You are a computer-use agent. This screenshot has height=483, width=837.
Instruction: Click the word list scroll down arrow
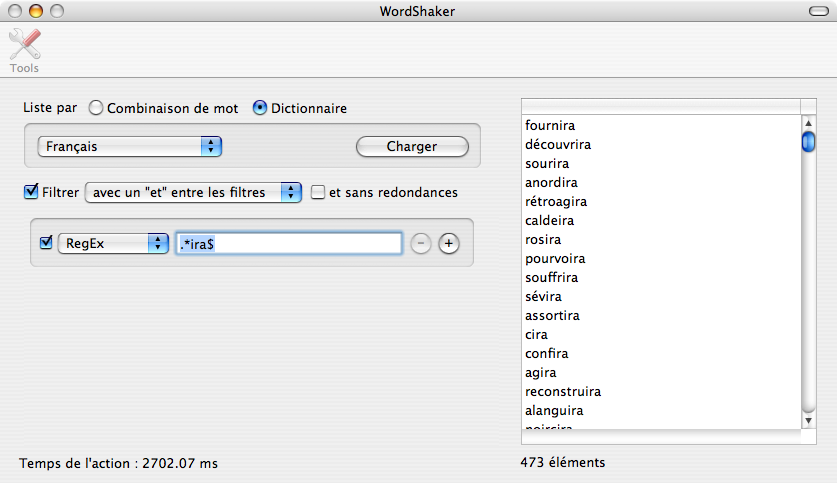[808, 421]
